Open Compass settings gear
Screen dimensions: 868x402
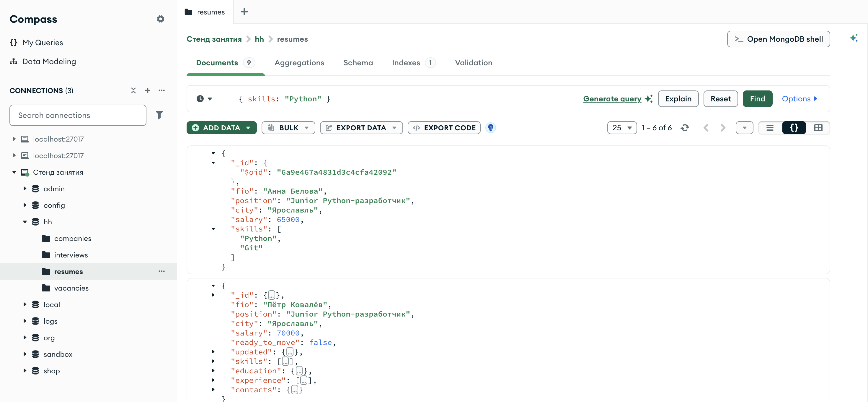(160, 19)
